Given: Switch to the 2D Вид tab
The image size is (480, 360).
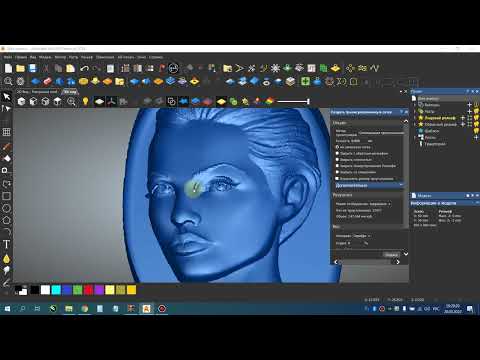Looking at the screenshot, I should (x=37, y=91).
